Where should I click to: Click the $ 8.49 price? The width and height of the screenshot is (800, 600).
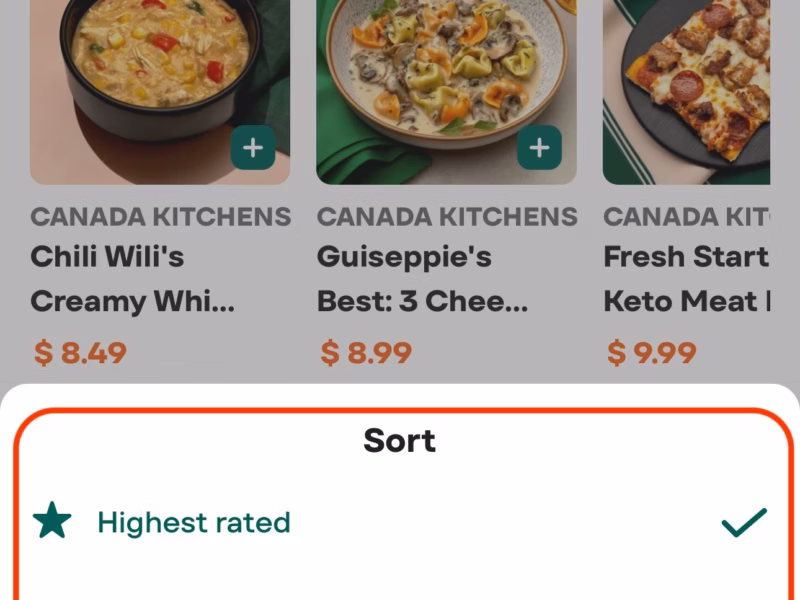[x=81, y=352]
